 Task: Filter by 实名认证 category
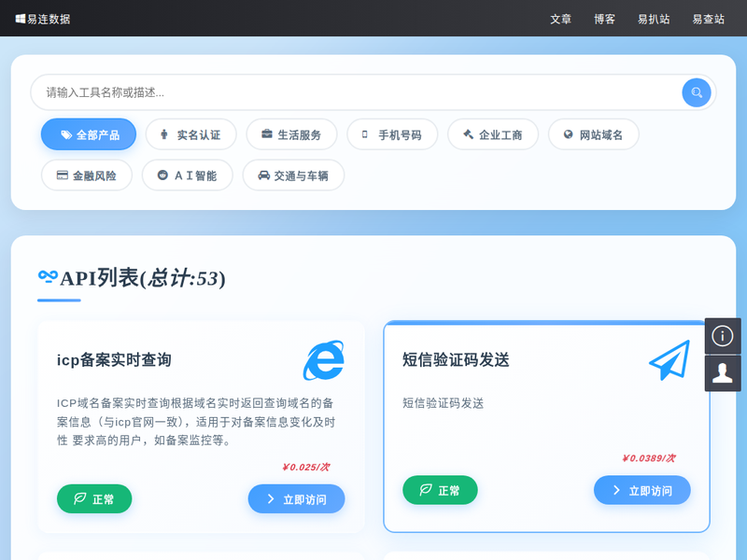(x=190, y=134)
